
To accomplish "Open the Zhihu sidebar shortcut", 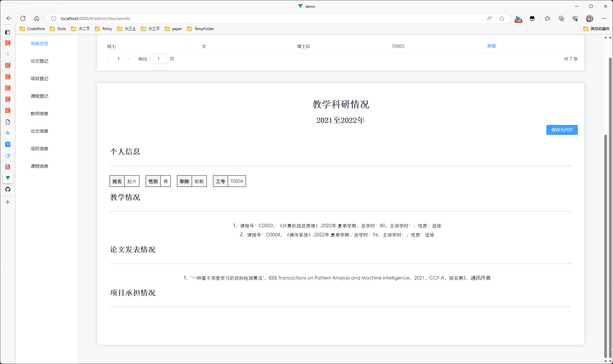I will [x=8, y=144].
